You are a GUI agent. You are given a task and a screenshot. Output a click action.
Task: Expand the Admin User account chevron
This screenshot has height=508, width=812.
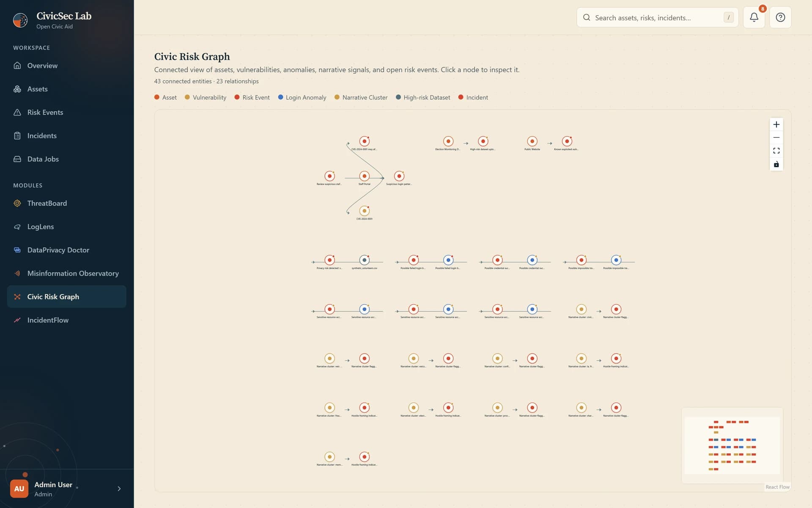click(x=119, y=489)
